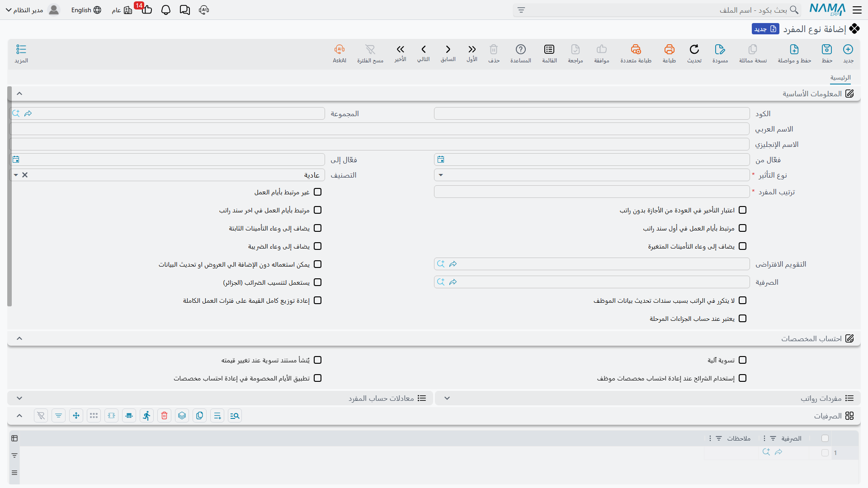The width and height of the screenshot is (868, 488).
Task: Click حفظ و مواصله (Save and continue) icon
Action: (x=794, y=49)
